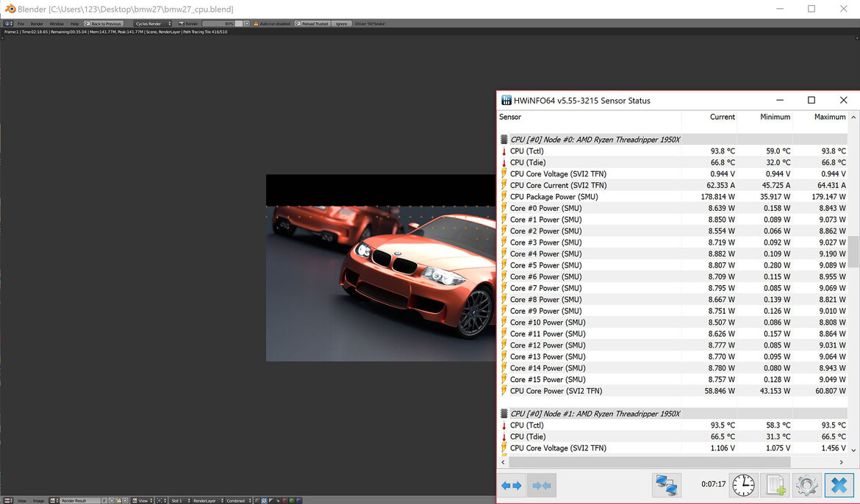
Task: Click Blender open image folder icon
Action: coord(118,501)
